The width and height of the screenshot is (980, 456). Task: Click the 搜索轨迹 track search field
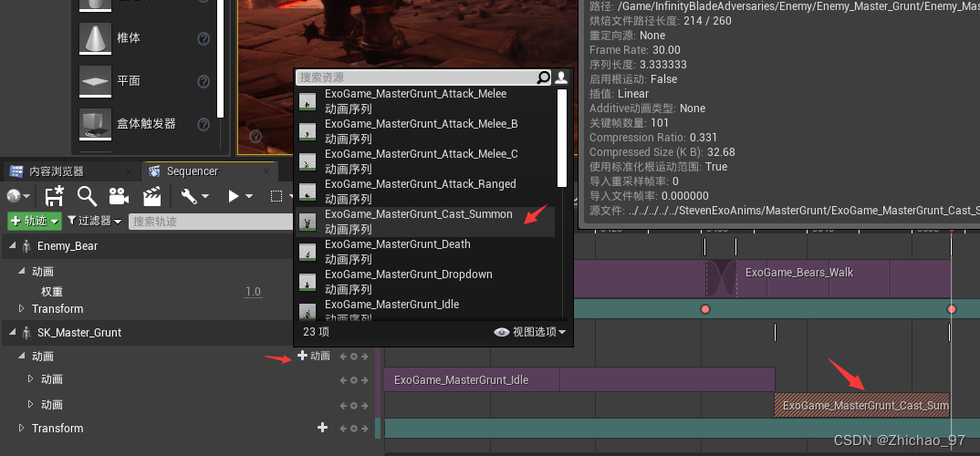(209, 221)
